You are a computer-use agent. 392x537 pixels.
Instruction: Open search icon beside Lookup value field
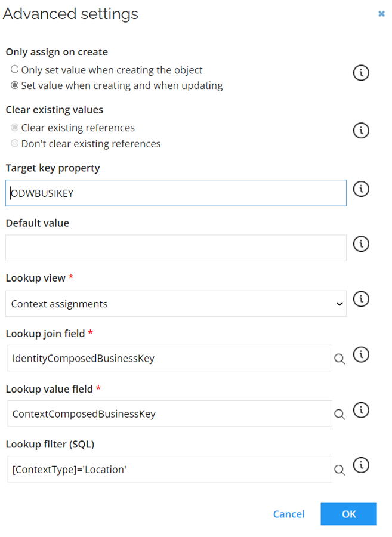coord(339,414)
